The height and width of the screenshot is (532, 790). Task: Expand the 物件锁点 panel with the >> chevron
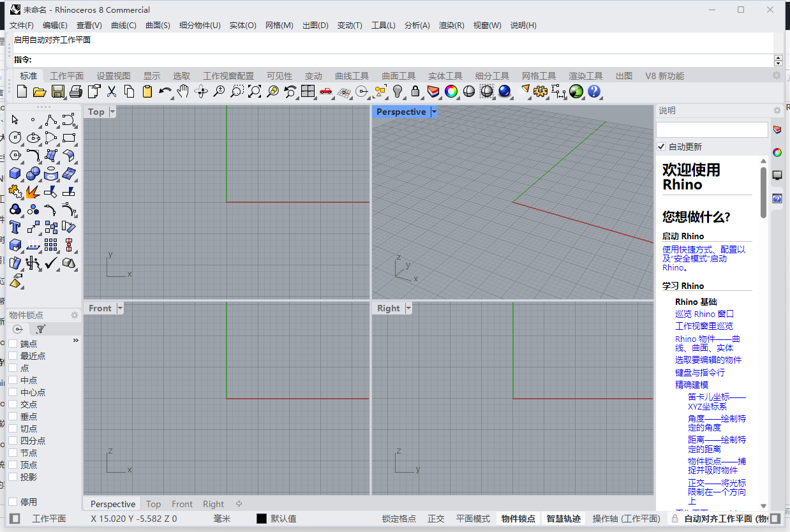pos(76,341)
